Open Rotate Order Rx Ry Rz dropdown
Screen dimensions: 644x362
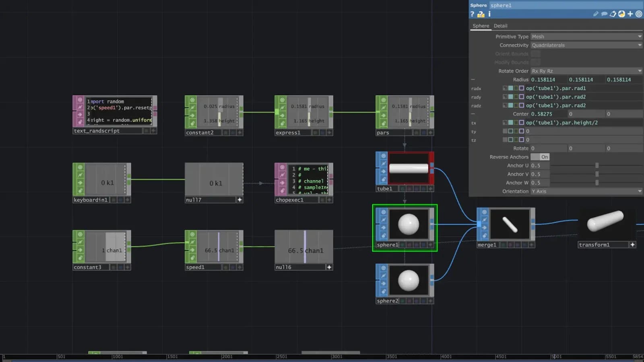point(586,71)
